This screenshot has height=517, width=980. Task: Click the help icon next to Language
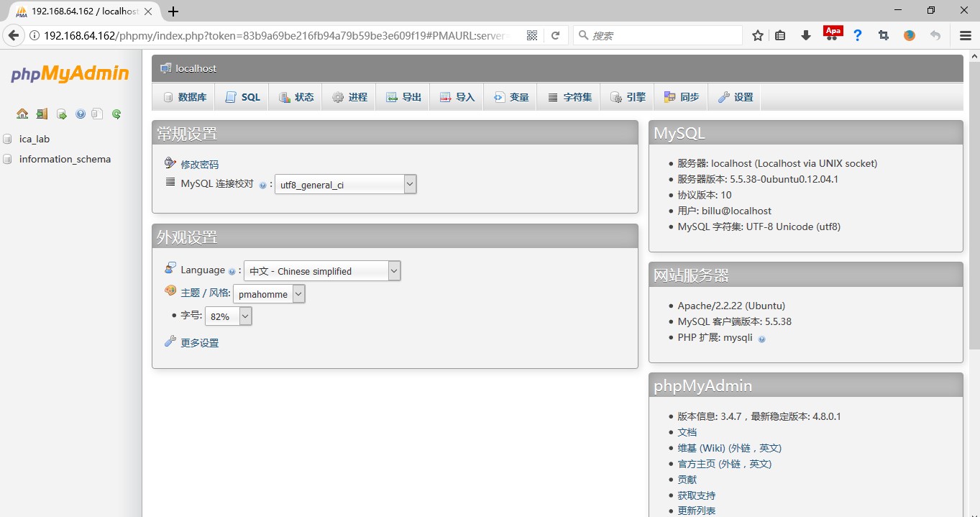[232, 271]
